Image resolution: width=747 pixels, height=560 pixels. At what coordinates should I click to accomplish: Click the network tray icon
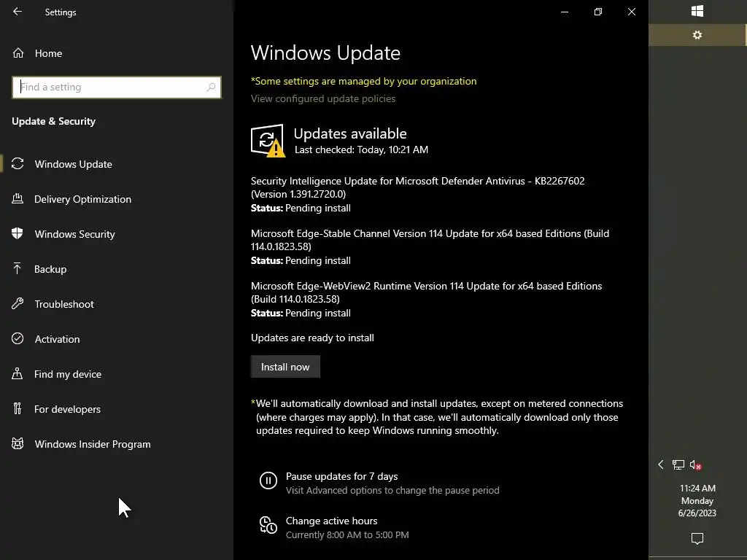678,464
